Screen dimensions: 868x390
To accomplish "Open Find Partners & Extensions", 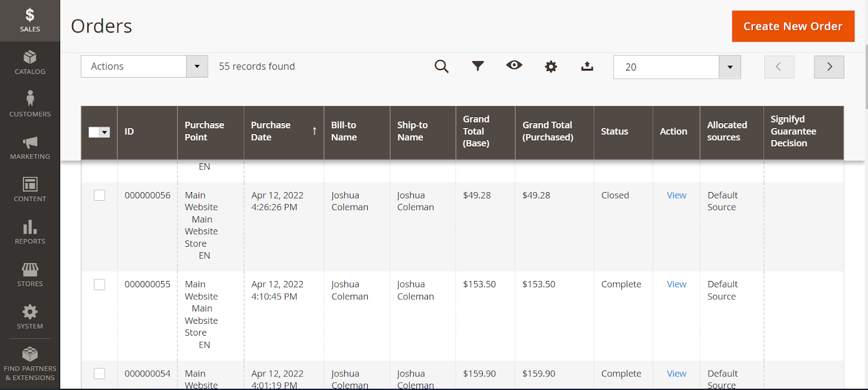I will pos(30,364).
